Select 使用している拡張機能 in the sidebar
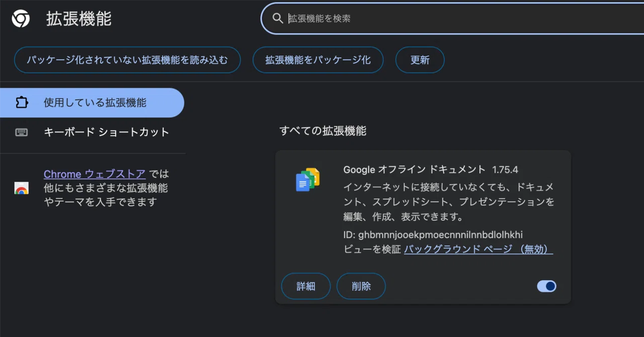644x337 pixels. click(92, 103)
